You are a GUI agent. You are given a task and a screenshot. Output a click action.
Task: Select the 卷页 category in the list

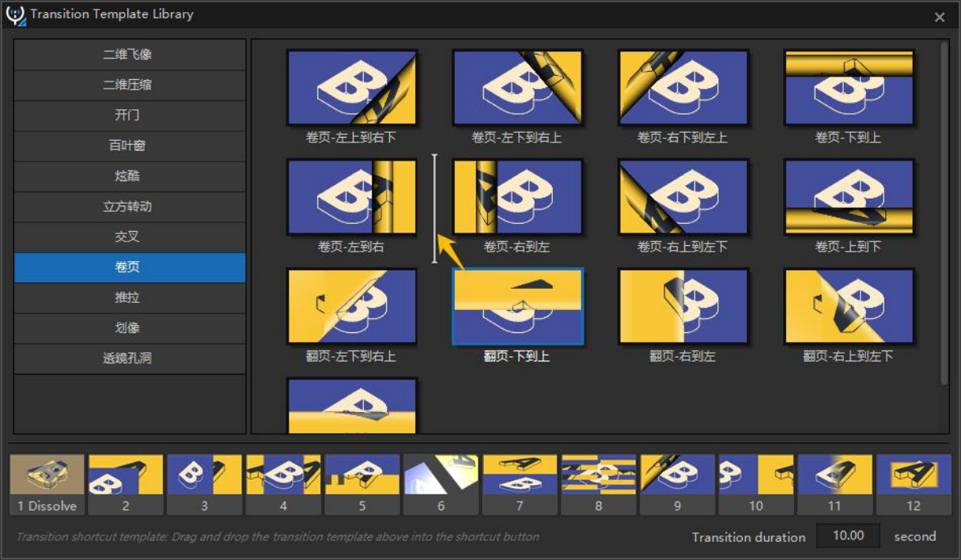coord(130,267)
